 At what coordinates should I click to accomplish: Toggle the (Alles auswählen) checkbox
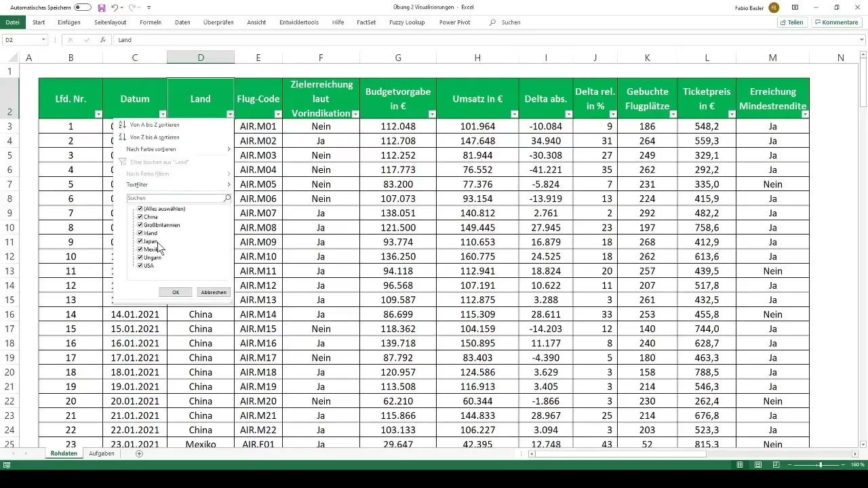tap(140, 209)
